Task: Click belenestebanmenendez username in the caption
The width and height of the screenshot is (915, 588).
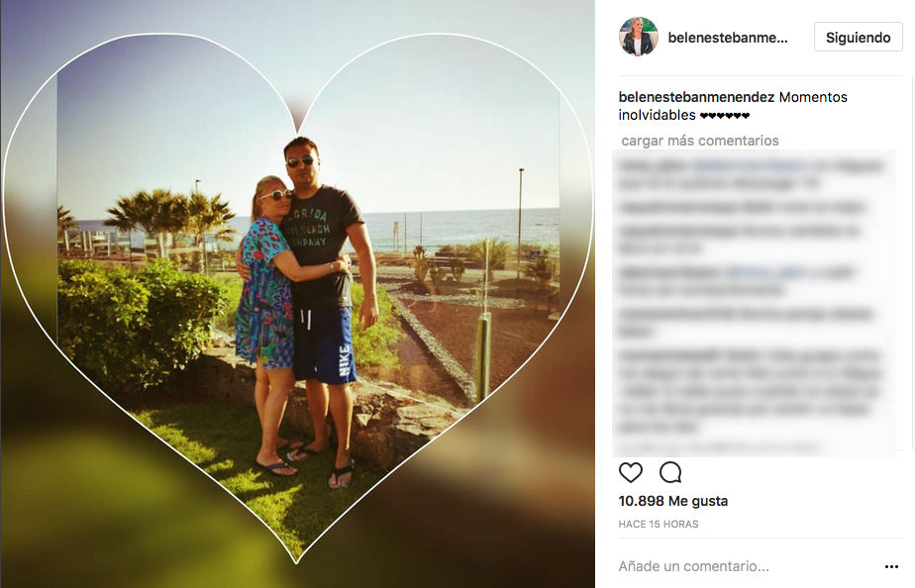Action: click(696, 97)
